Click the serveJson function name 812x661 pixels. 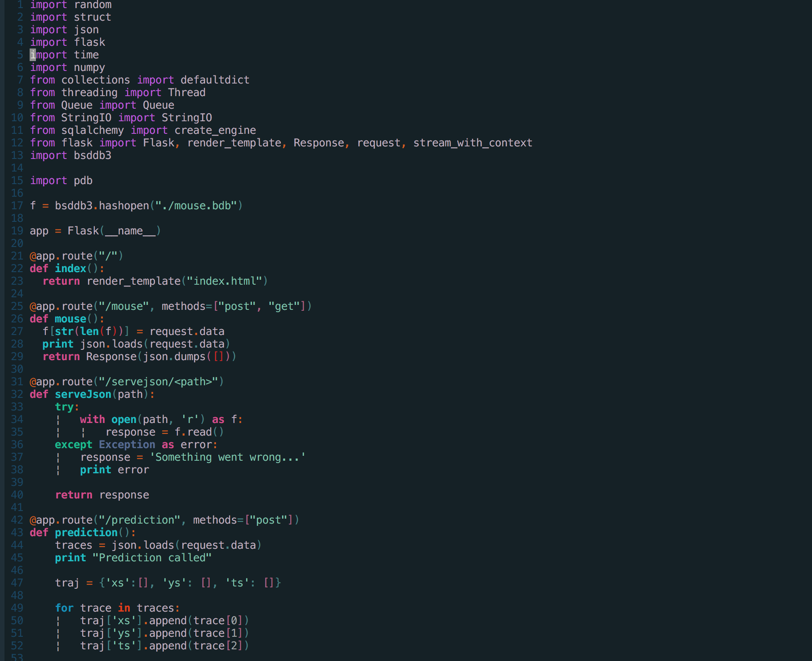[x=83, y=394]
